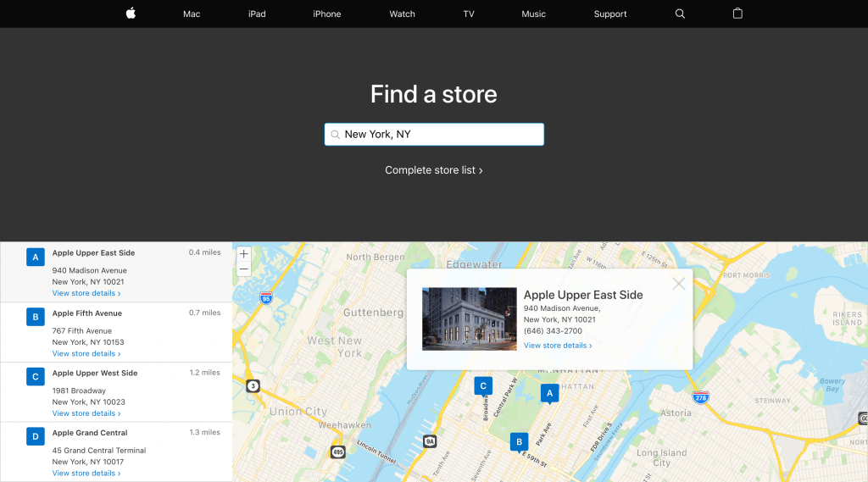Open the iPad menu
This screenshot has height=482, width=868.
257,14
